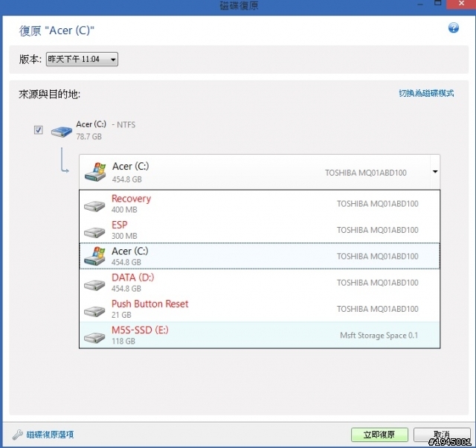Open the 版本 version dropdown
Viewport: 476px width, 448px height.
(82, 59)
